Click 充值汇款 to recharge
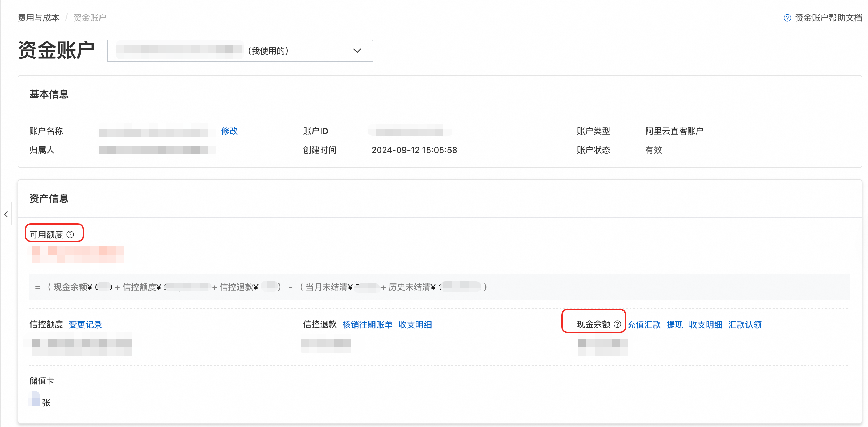This screenshot has height=427, width=868. (644, 324)
